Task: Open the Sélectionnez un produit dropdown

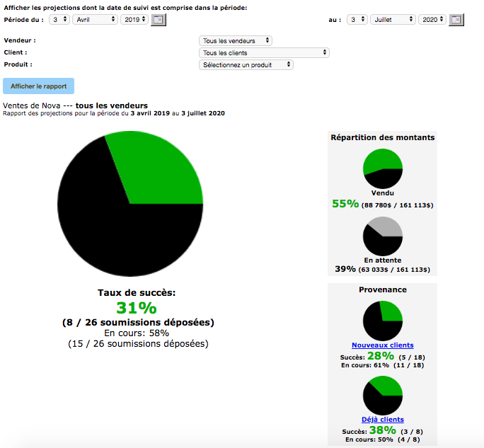Action: (x=246, y=64)
